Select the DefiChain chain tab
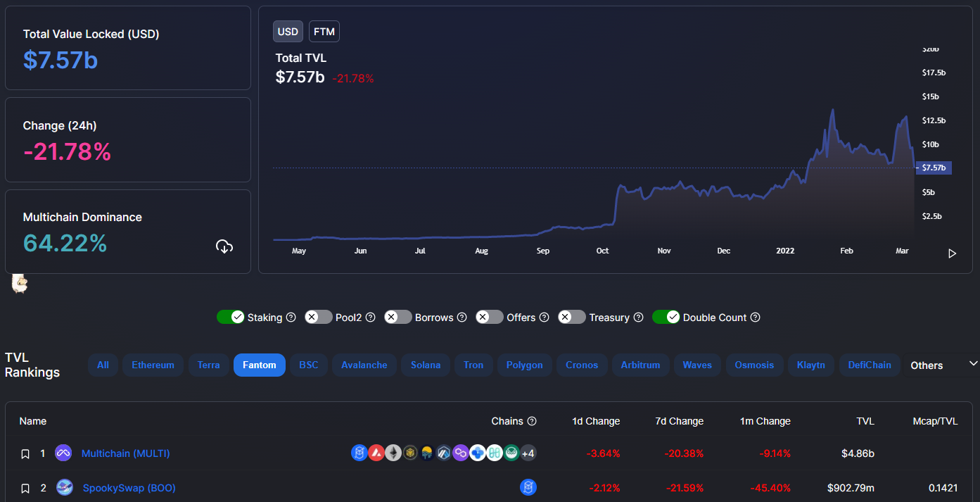Image resolution: width=980 pixels, height=502 pixels. click(870, 365)
